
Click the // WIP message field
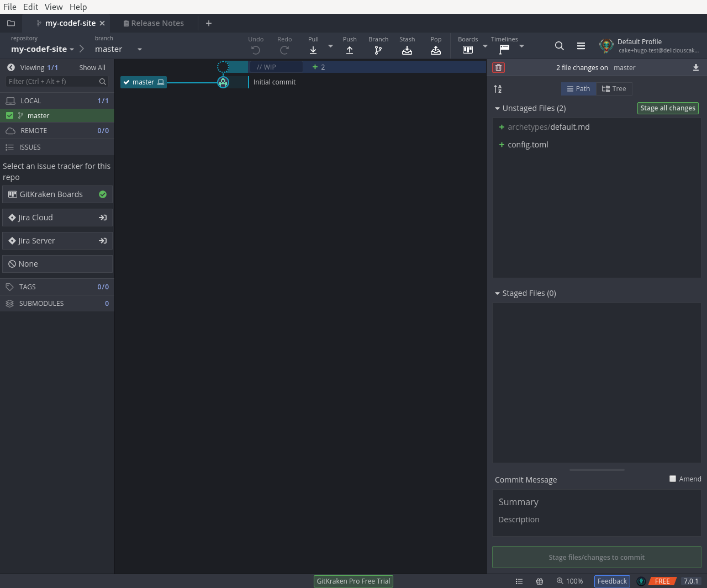276,67
